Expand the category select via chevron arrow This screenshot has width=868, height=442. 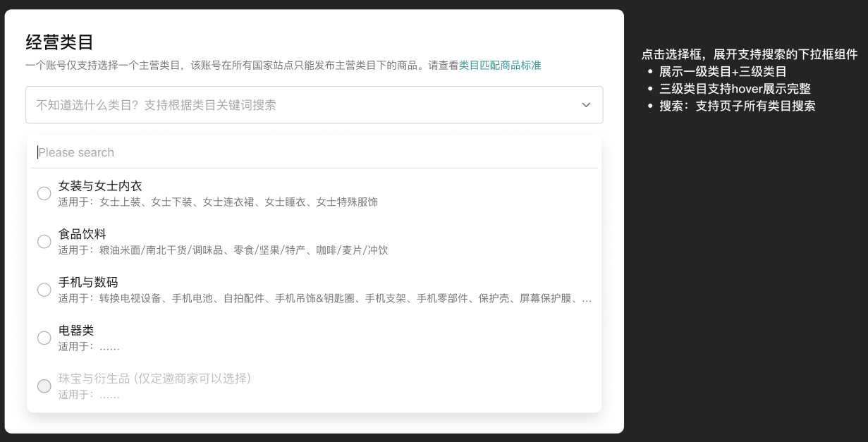point(586,104)
